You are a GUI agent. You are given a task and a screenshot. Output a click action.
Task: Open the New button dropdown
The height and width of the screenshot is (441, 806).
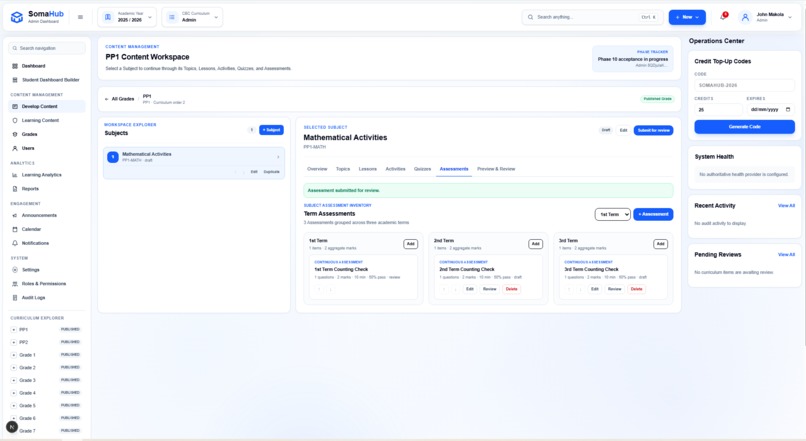(687, 17)
